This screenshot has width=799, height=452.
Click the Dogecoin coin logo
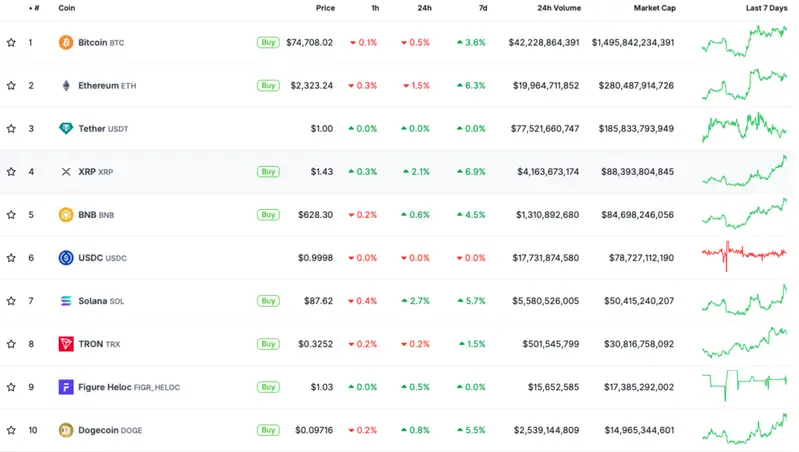click(66, 430)
